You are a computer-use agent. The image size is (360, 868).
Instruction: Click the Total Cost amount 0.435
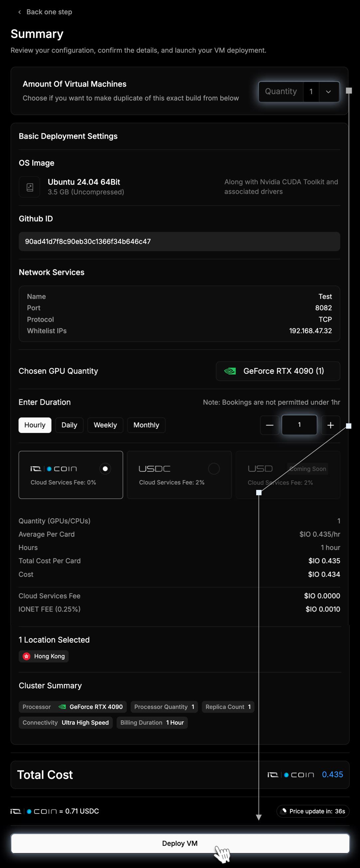(x=332, y=775)
